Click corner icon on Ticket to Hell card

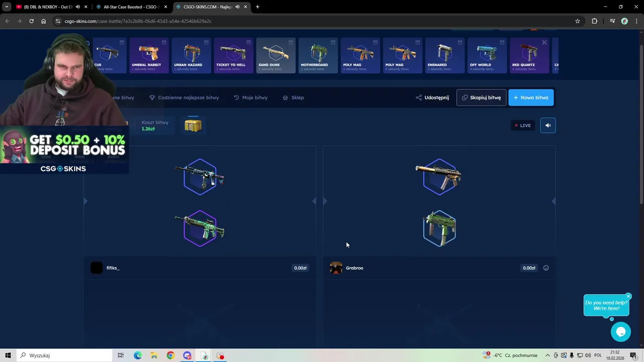click(249, 42)
